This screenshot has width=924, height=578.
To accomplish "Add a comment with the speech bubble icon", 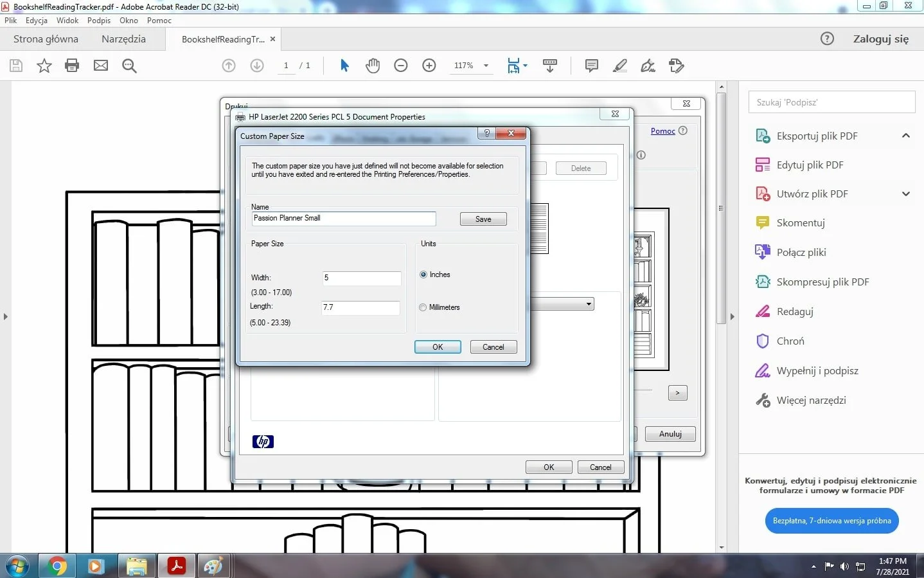I will coord(591,65).
